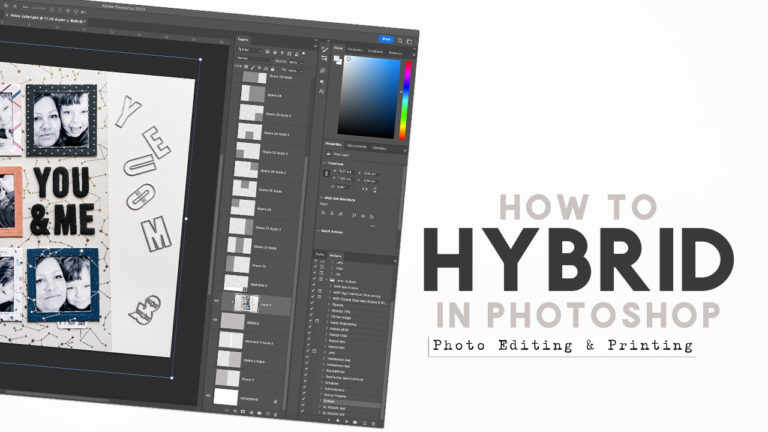Screen dimensions: 768x432
Task: Click the Background layer lock icon
Action: coord(275,402)
